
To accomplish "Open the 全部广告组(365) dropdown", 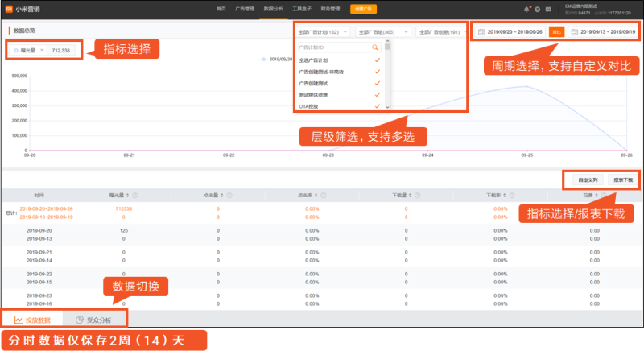I will point(382,32).
